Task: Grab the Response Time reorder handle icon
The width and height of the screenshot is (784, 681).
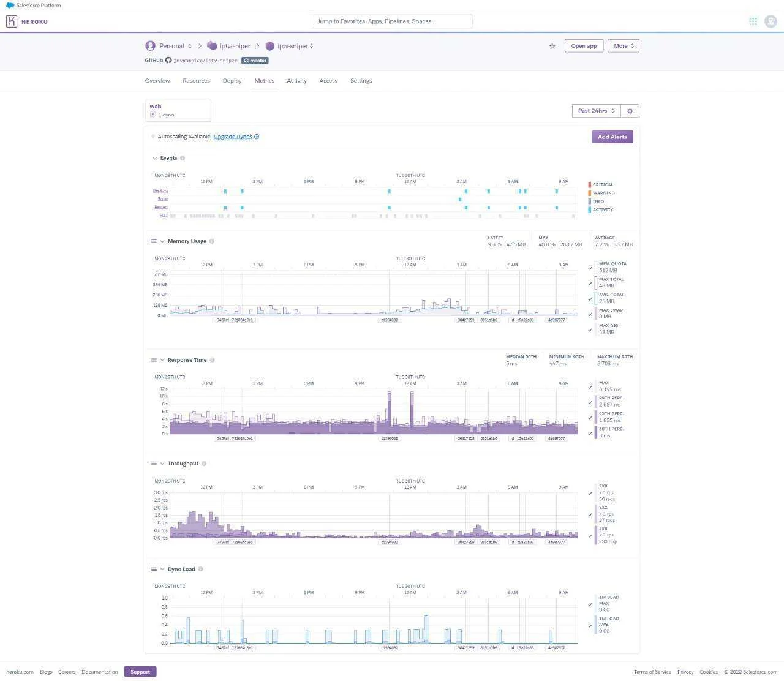Action: pyautogui.click(x=154, y=360)
